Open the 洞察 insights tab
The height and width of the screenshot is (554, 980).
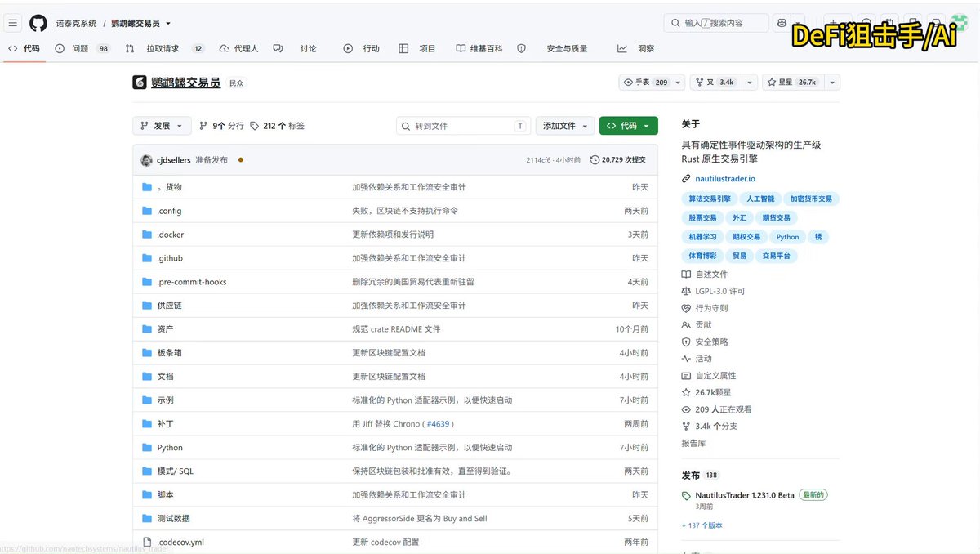[x=636, y=49]
